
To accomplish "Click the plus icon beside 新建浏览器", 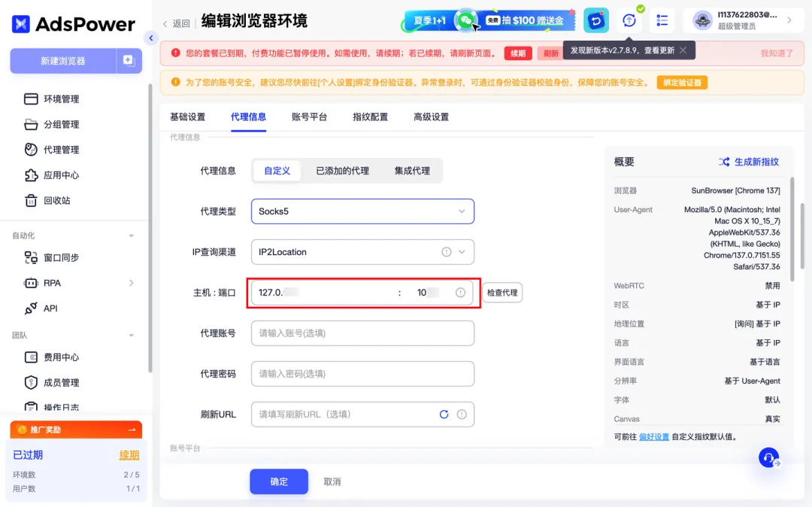I will (x=129, y=60).
